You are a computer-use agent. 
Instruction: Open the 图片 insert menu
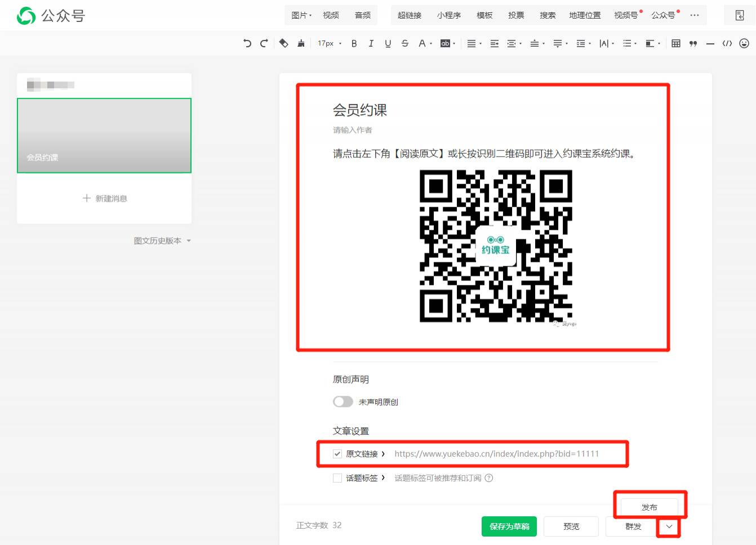[x=301, y=15]
